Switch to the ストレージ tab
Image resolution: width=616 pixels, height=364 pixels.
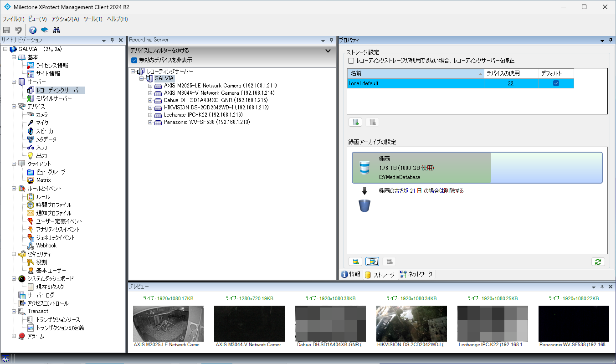pyautogui.click(x=380, y=274)
